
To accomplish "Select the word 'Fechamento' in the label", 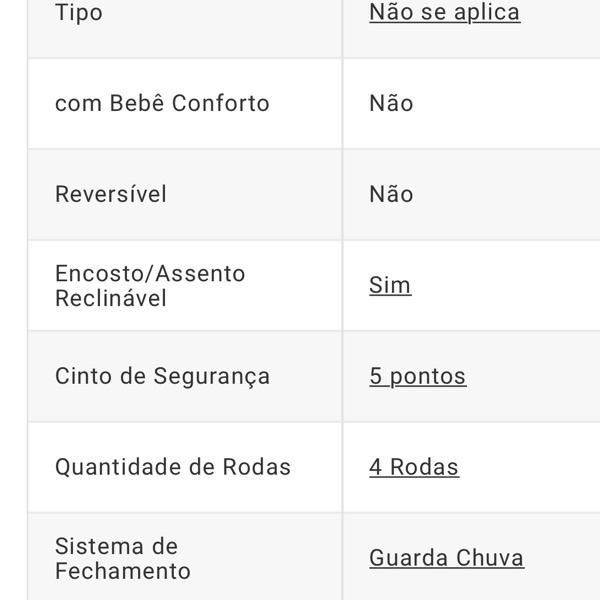I will (x=122, y=571).
